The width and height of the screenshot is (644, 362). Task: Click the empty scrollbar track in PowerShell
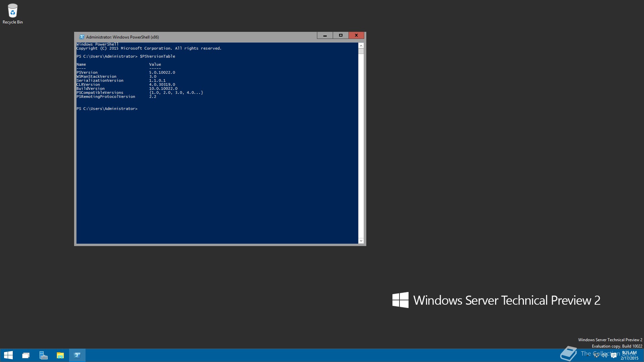click(361, 146)
